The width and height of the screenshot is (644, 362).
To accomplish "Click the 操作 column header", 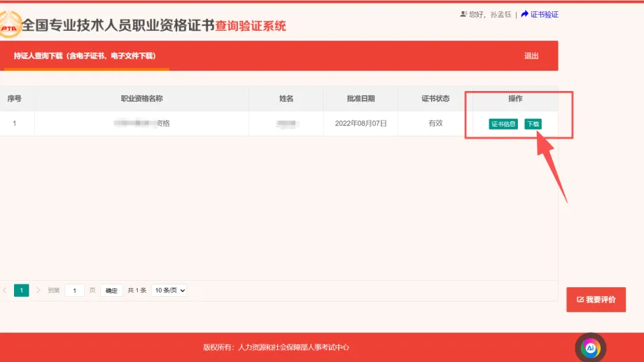I will (515, 99).
